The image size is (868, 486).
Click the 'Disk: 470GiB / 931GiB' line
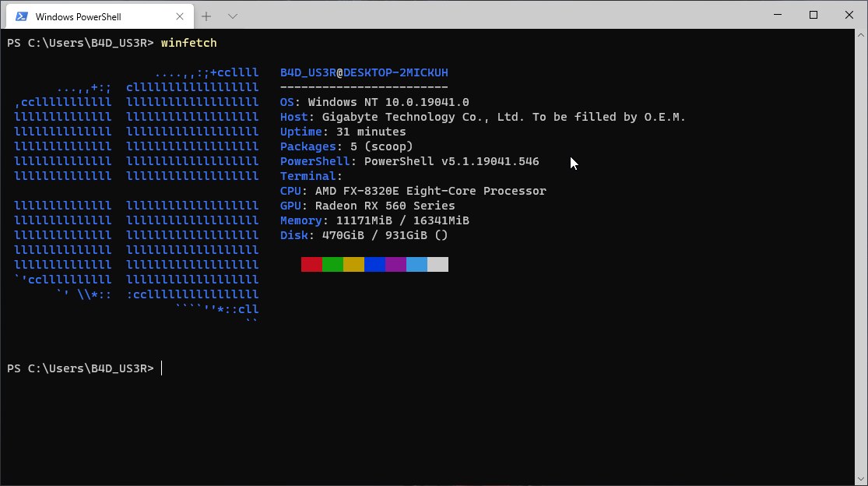pos(364,235)
